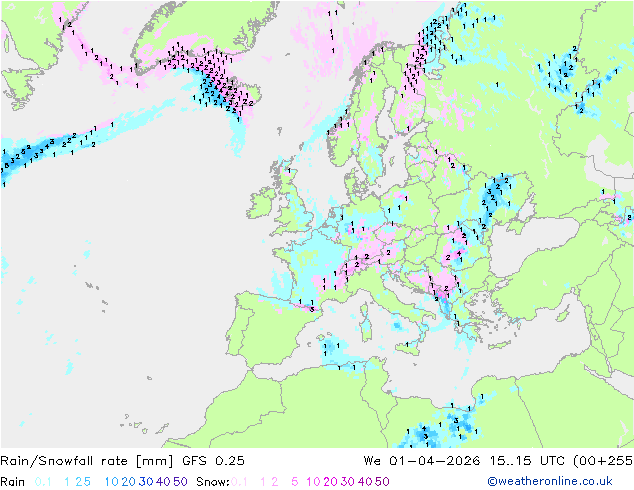The image size is (634, 490).
Task: Pick the rain legend value 40
Action: (163, 482)
